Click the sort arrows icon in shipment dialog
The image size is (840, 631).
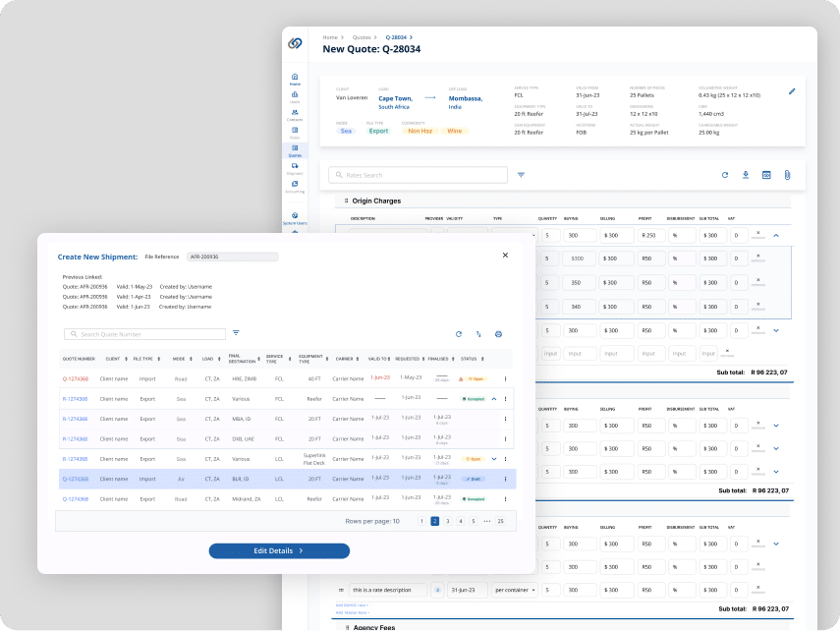478,334
